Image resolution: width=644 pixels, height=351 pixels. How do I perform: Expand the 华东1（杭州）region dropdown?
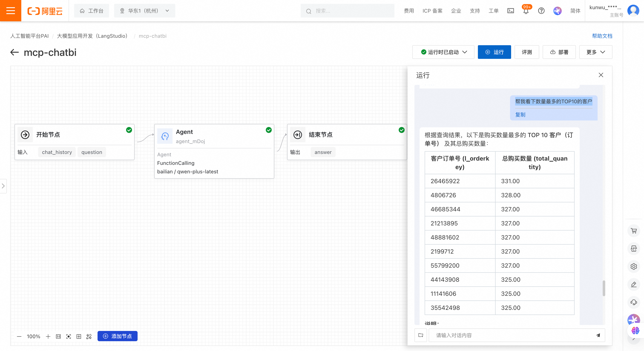click(x=145, y=11)
